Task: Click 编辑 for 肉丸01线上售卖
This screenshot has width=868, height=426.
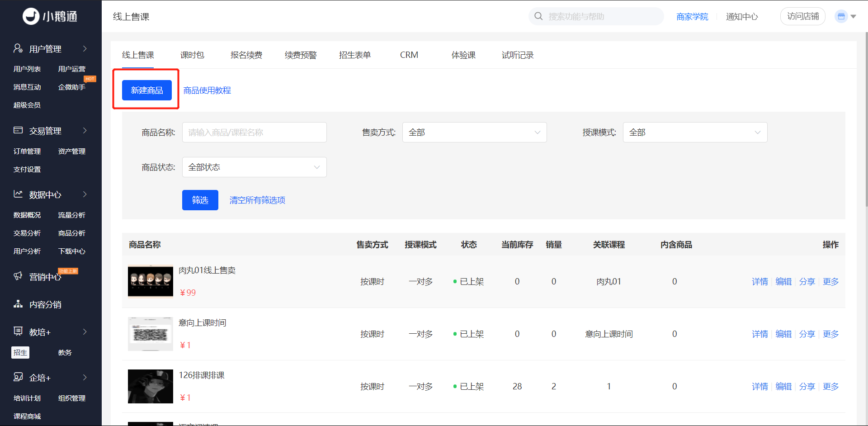Action: [783, 281]
